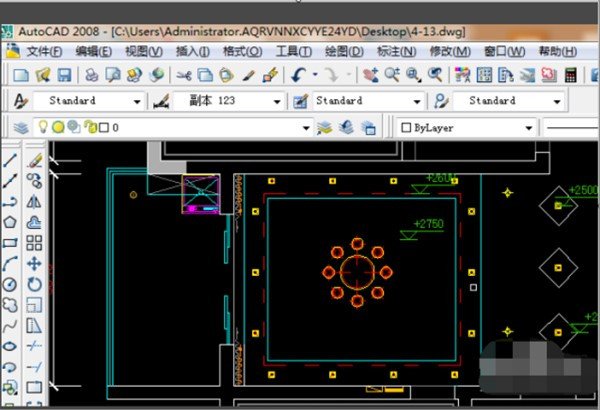
Task: Expand the dimension style 副本 123 dropdown
Action: 277,101
